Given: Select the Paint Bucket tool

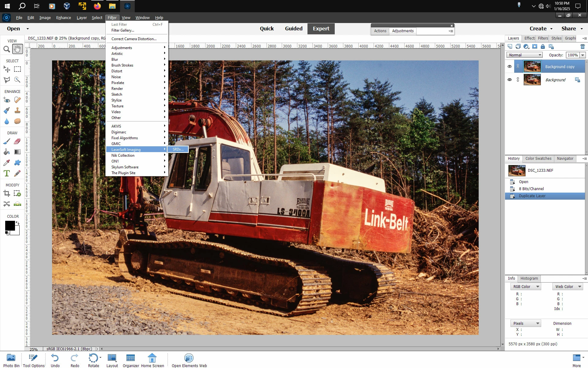Looking at the screenshot, I should tap(6, 152).
